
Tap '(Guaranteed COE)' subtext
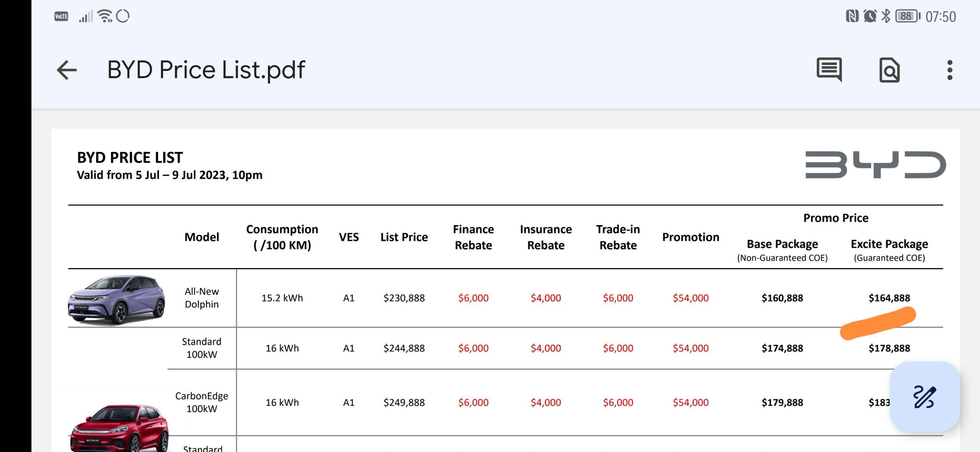[889, 258]
